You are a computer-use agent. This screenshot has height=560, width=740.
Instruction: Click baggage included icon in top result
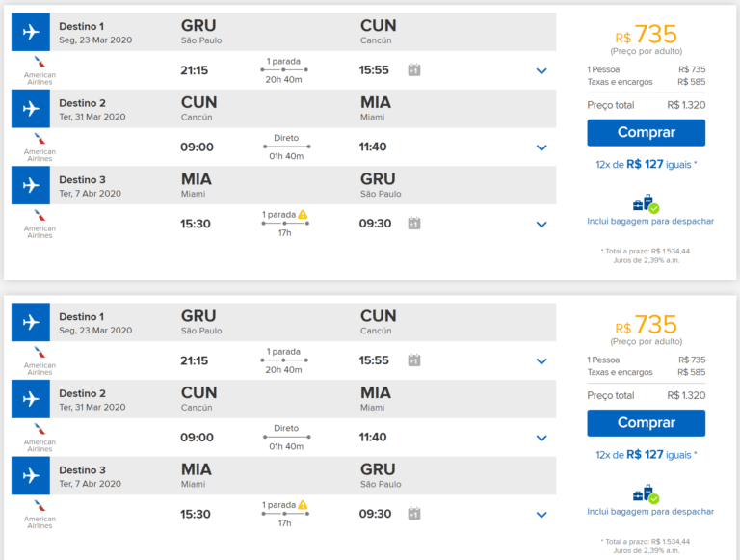coord(646,203)
